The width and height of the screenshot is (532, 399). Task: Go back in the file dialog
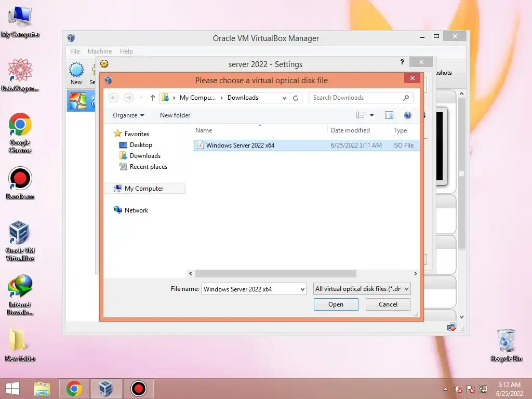114,98
